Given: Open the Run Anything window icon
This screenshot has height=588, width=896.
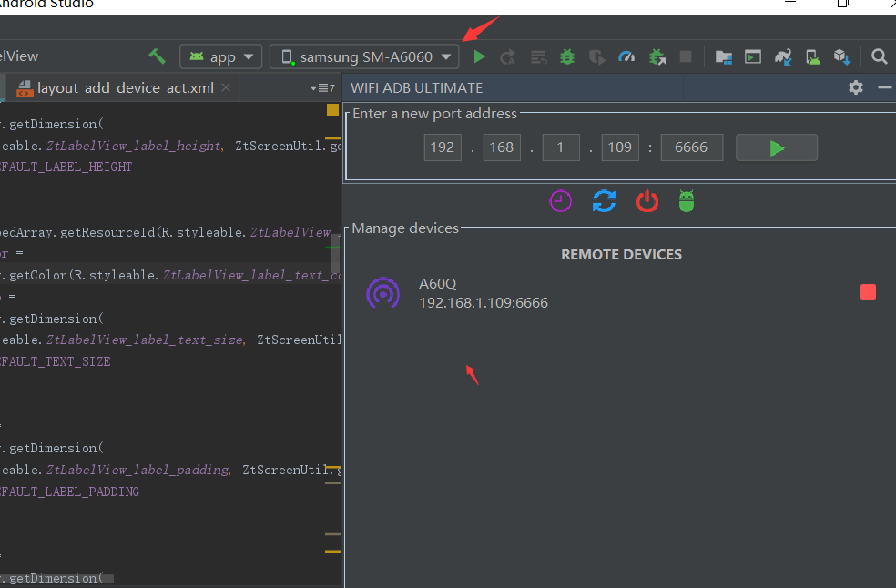Looking at the screenshot, I should [x=753, y=56].
